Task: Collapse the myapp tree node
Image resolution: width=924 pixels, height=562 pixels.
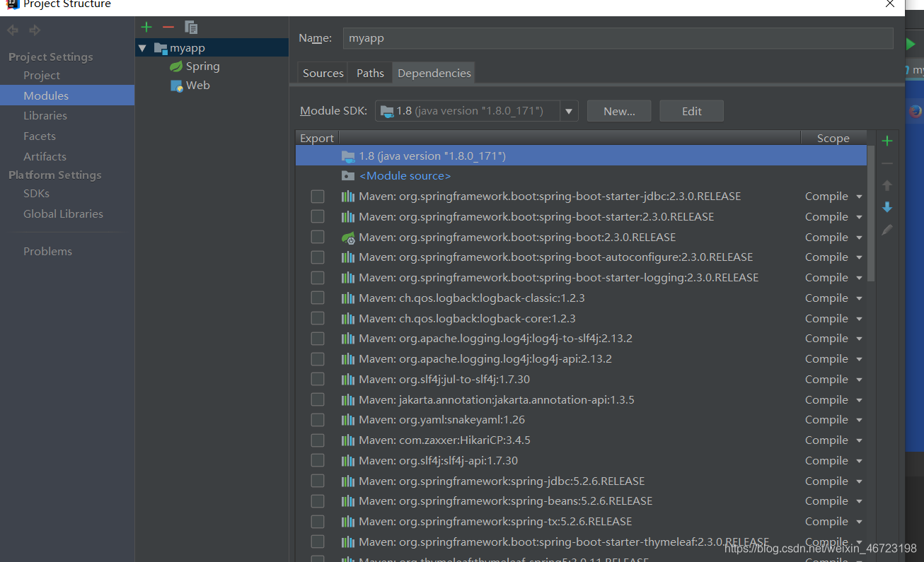Action: point(142,48)
